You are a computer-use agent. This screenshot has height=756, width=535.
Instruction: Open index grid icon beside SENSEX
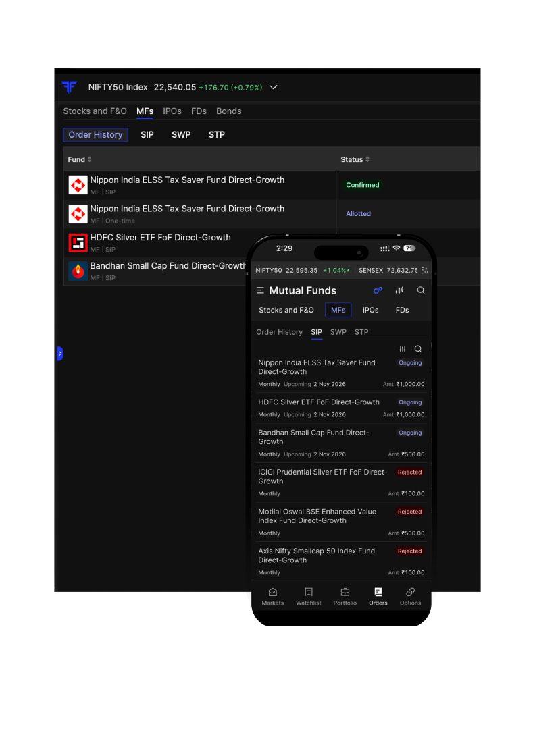pyautogui.click(x=424, y=271)
